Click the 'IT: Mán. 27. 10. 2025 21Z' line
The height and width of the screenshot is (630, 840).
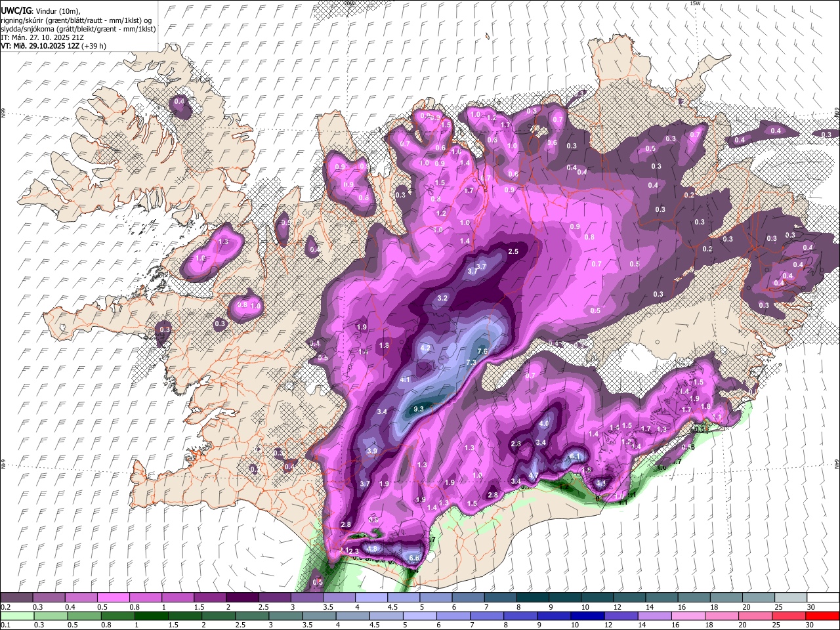(x=42, y=37)
